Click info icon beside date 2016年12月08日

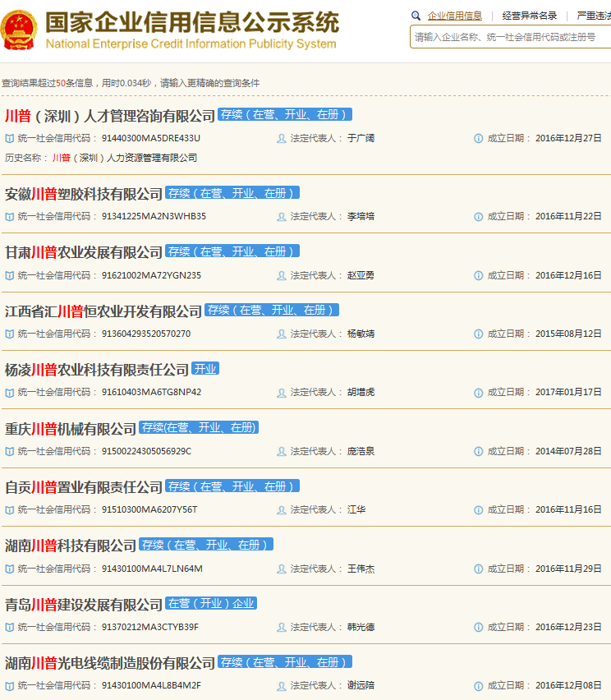click(478, 686)
